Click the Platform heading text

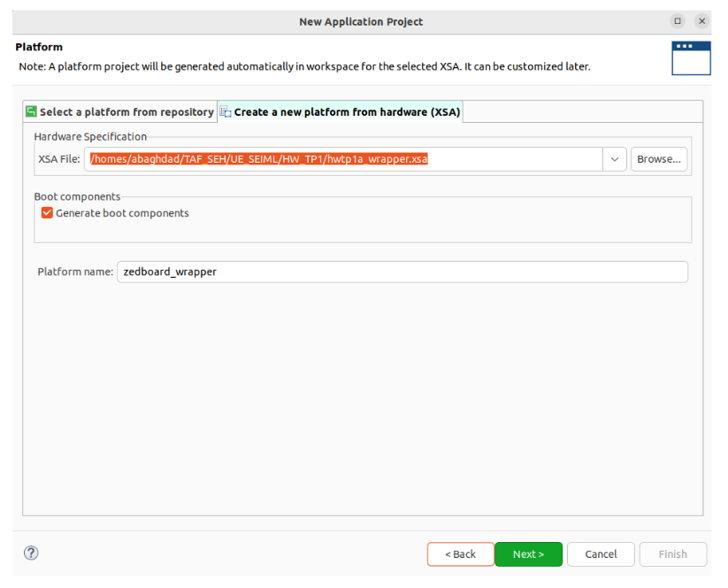(39, 47)
